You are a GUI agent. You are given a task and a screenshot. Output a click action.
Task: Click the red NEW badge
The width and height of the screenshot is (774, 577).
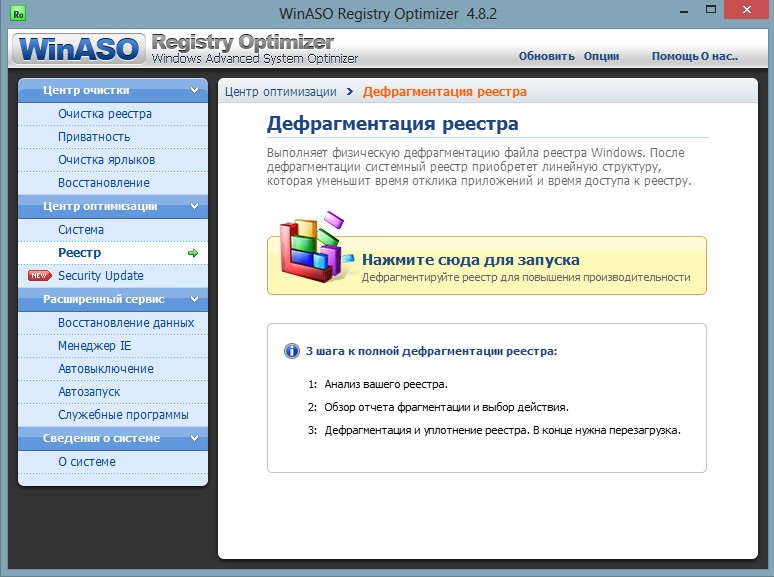[39, 275]
